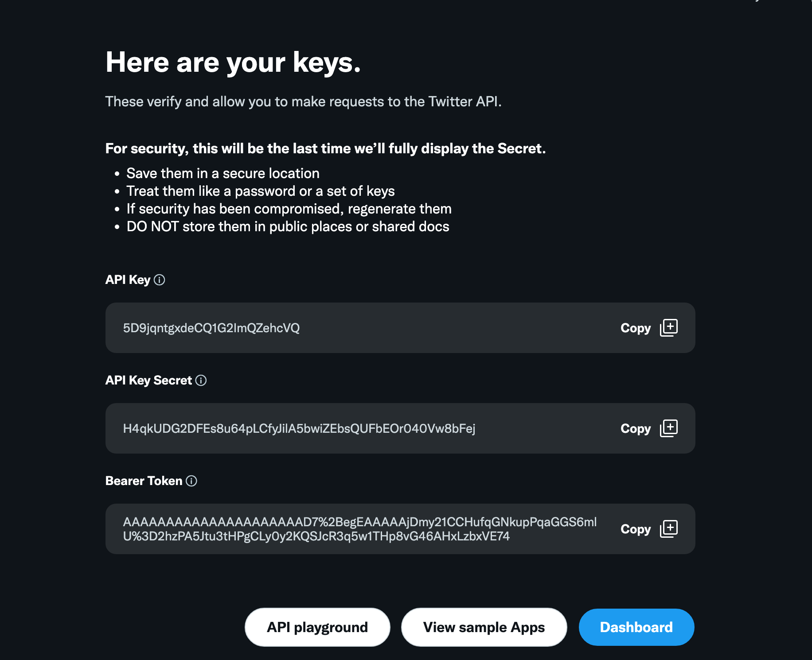Click the displayed API Key Secret string
The image size is (812, 660).
point(299,428)
